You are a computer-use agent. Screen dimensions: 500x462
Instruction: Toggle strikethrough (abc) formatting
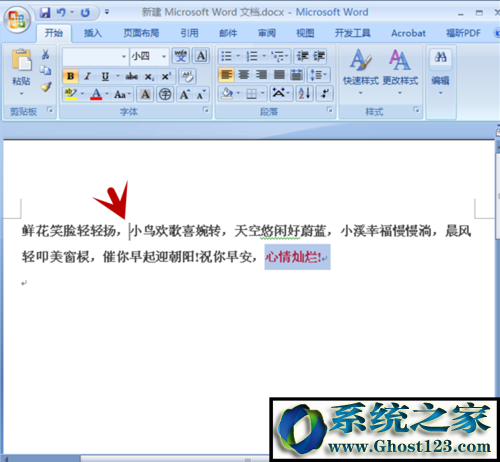click(x=132, y=76)
